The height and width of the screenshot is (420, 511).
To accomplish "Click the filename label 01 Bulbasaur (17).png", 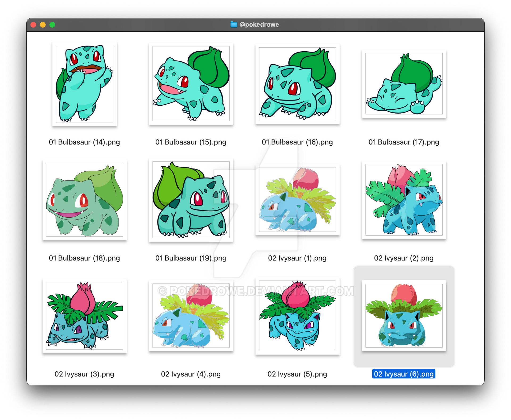I will pos(404,142).
